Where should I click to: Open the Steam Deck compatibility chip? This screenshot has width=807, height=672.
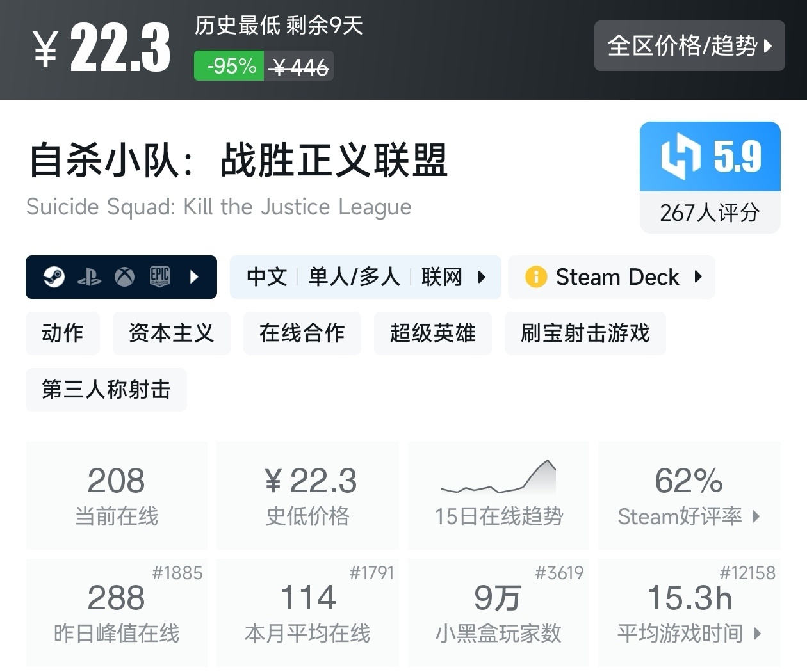point(612,277)
